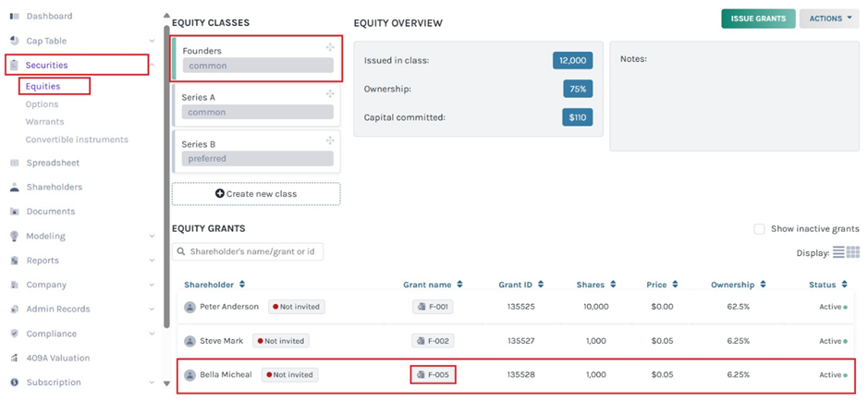Click the Company building icon
This screenshot has width=868, height=401.
15,285
